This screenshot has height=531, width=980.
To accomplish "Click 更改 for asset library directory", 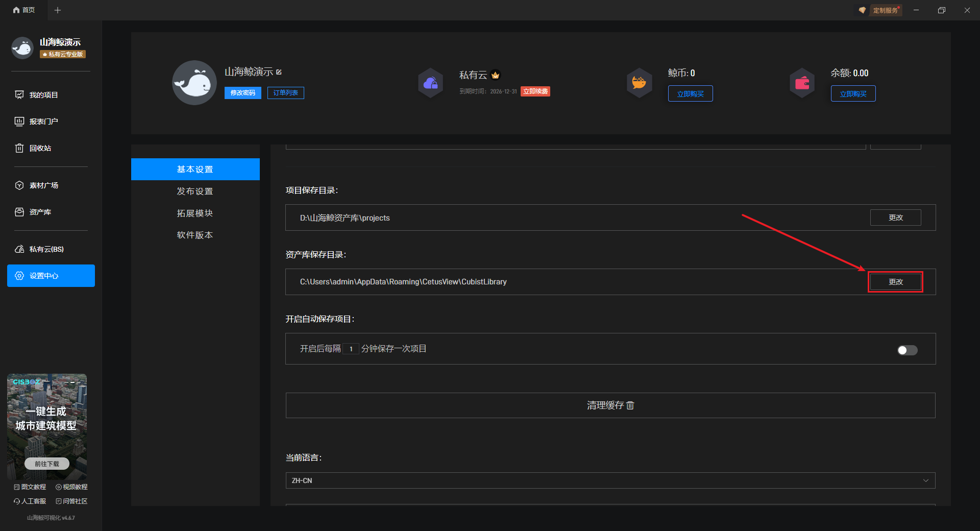I will tap(895, 282).
